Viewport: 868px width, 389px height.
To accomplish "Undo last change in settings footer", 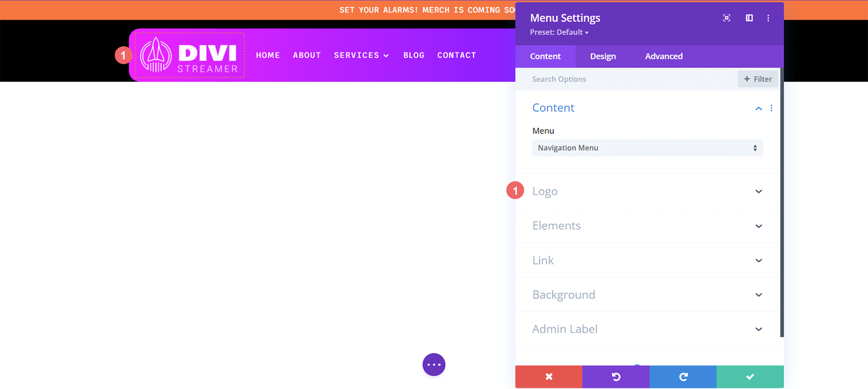I will 616,376.
